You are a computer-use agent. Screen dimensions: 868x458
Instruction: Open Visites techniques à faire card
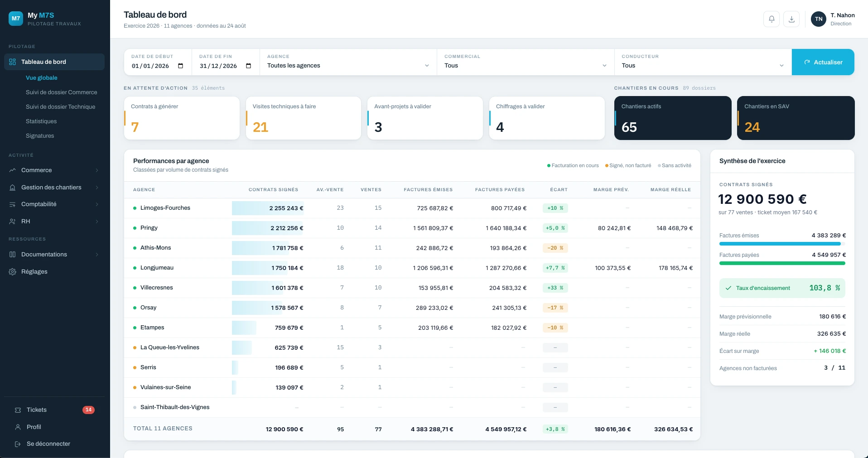[x=304, y=118]
